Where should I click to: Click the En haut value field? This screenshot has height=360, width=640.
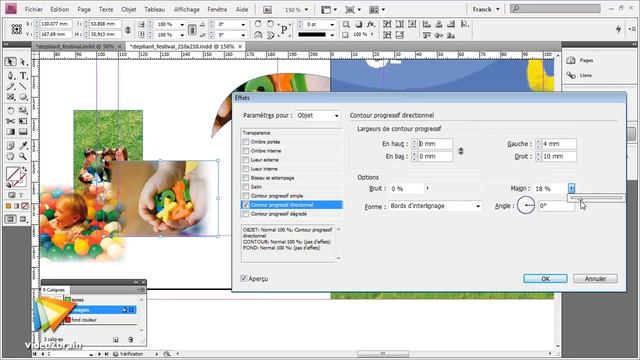[x=435, y=144]
